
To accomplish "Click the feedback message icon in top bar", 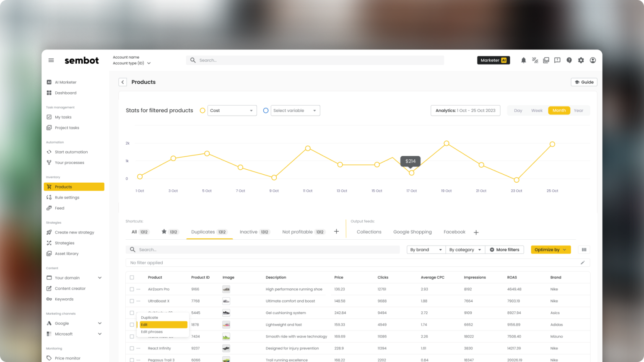I will tap(557, 60).
